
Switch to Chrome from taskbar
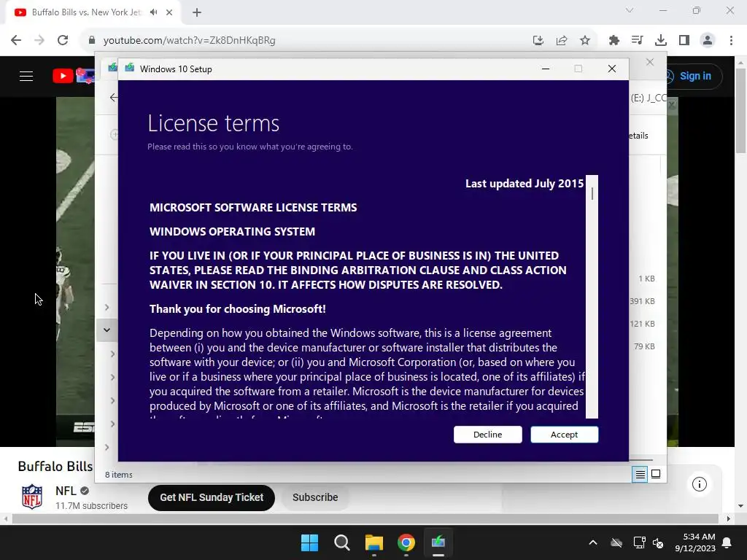(x=406, y=542)
